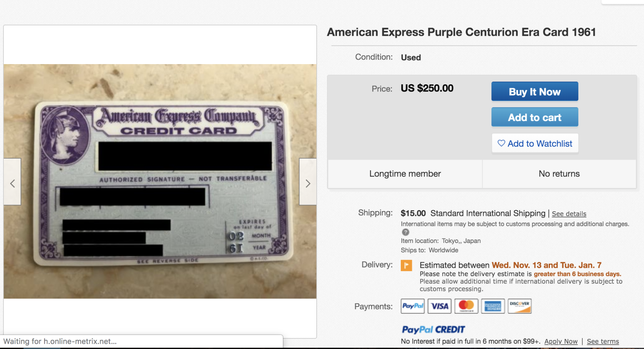Show the next product photo
The height and width of the screenshot is (349, 644).
point(307,183)
